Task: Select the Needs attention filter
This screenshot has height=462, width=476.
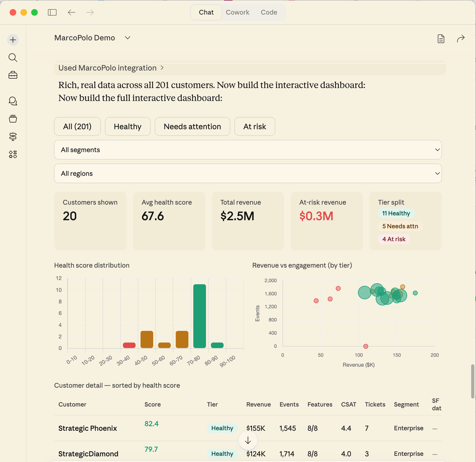Action: (x=192, y=126)
